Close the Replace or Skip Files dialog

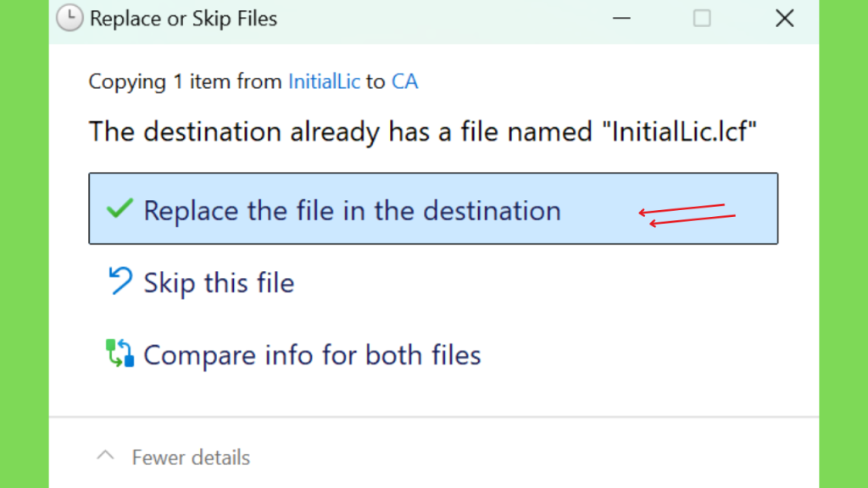point(784,19)
